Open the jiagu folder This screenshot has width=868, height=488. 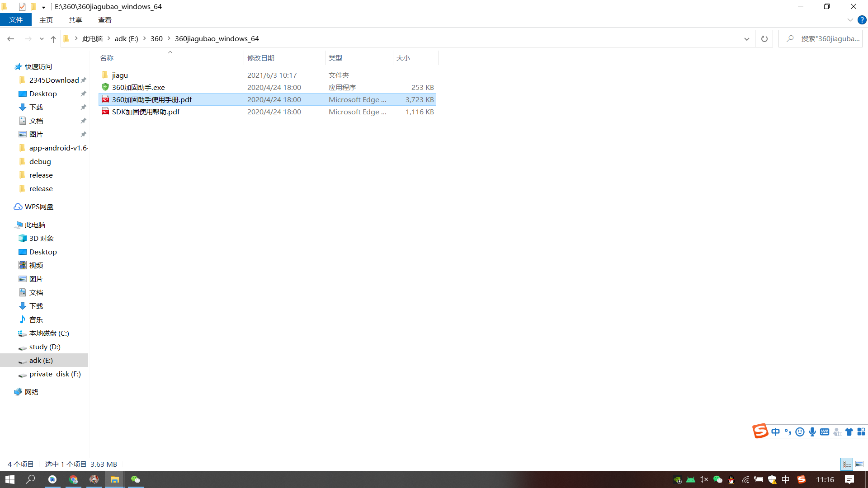(120, 75)
